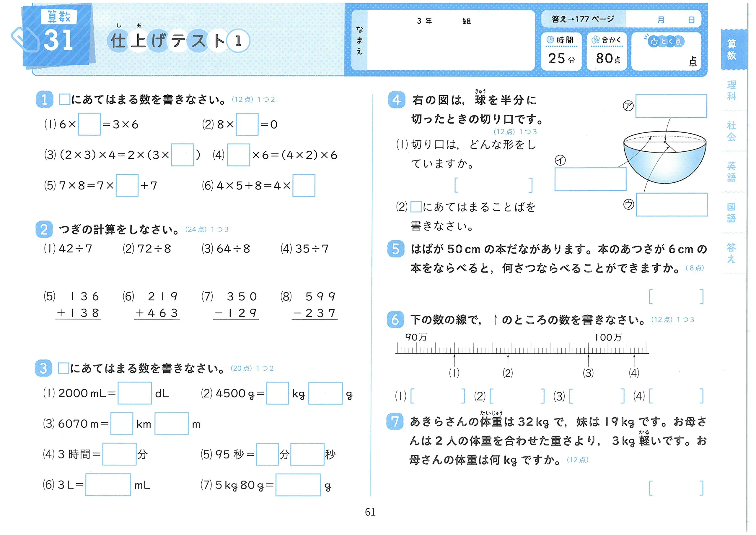Click the dL answer box for 2000 mL
This screenshot has height=535, width=756.
(x=135, y=393)
